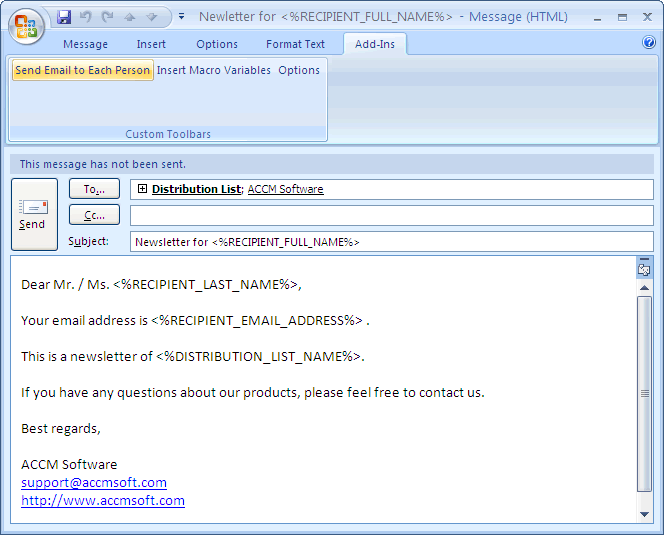Click the Send envelope button
The width and height of the screenshot is (664, 535).
pyautogui.click(x=34, y=214)
